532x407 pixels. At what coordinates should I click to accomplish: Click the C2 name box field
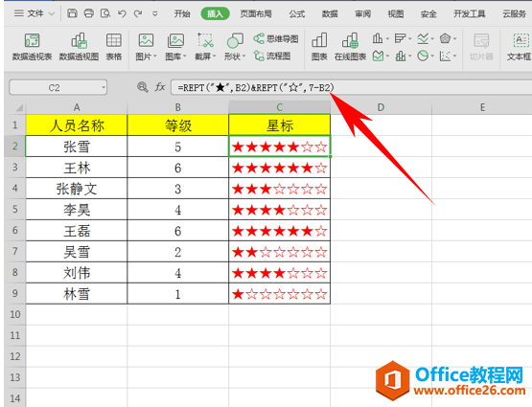[x=55, y=87]
